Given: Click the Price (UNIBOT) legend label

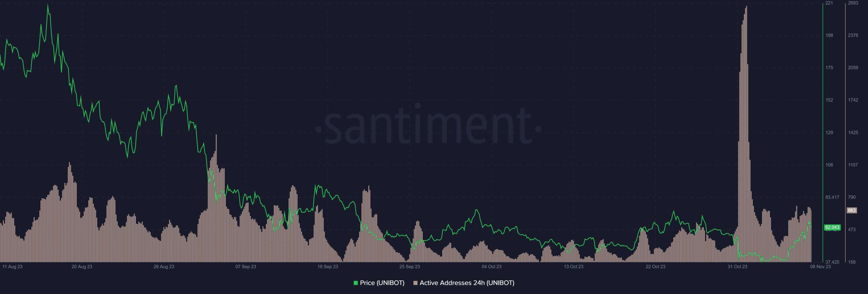Looking at the screenshot, I should [382, 283].
